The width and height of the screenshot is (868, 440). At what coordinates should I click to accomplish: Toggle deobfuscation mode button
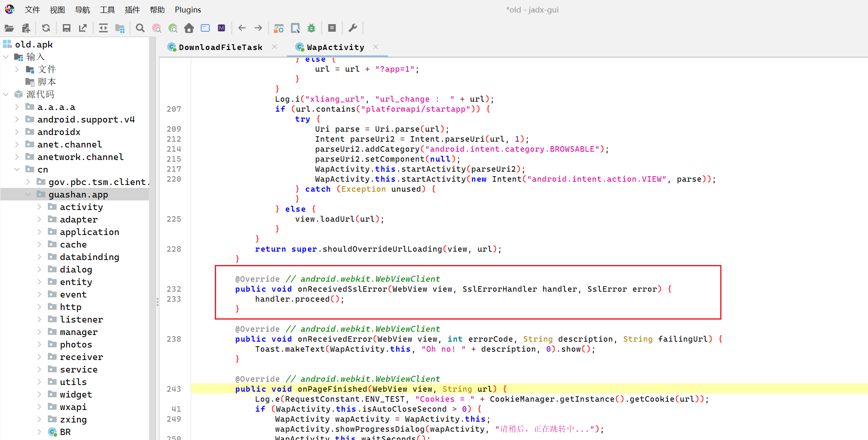[279, 28]
